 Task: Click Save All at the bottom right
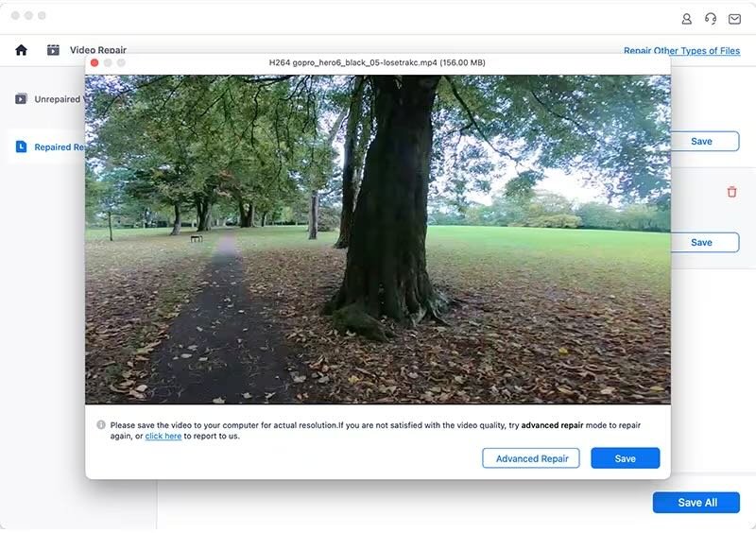point(696,503)
